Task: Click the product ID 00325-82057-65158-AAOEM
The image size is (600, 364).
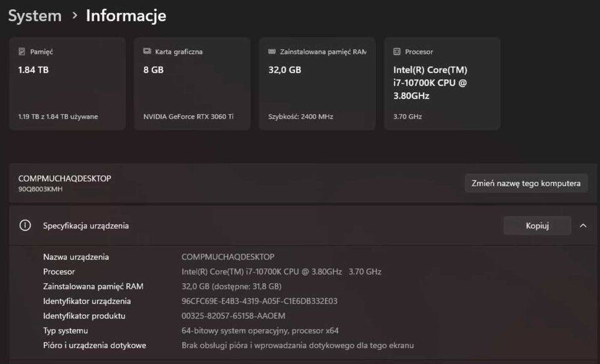Action: pyautogui.click(x=233, y=316)
